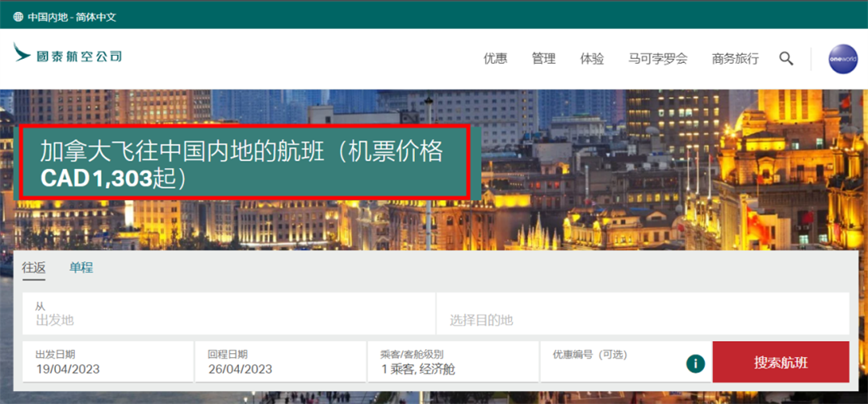The height and width of the screenshot is (404, 868).
Task: Click the 搜索航班 search flights button
Action: coord(781,362)
